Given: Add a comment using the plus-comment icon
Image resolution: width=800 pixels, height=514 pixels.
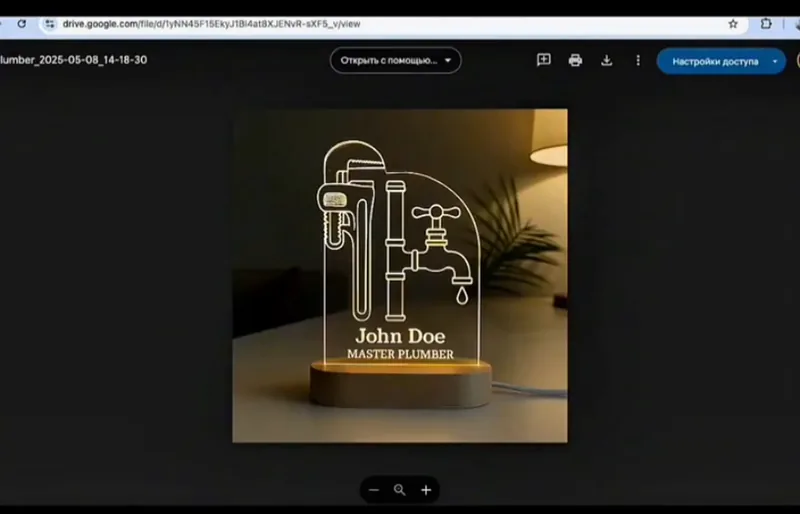Looking at the screenshot, I should pos(543,60).
